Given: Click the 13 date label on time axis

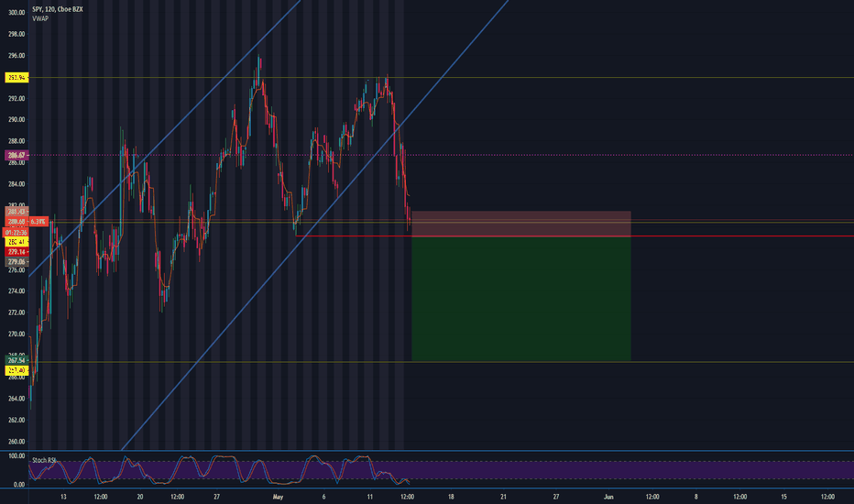Looking at the screenshot, I should tap(64, 497).
